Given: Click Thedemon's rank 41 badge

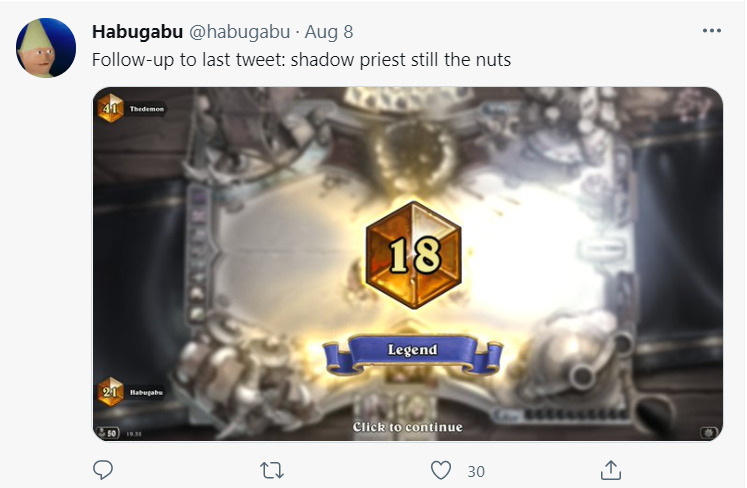Looking at the screenshot, I should (x=111, y=108).
